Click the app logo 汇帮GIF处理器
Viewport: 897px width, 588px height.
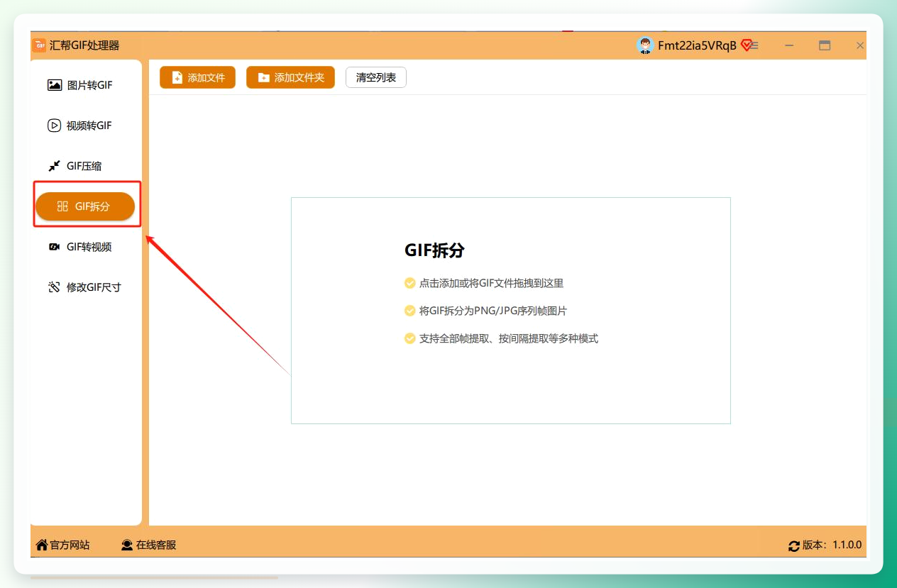click(x=39, y=45)
